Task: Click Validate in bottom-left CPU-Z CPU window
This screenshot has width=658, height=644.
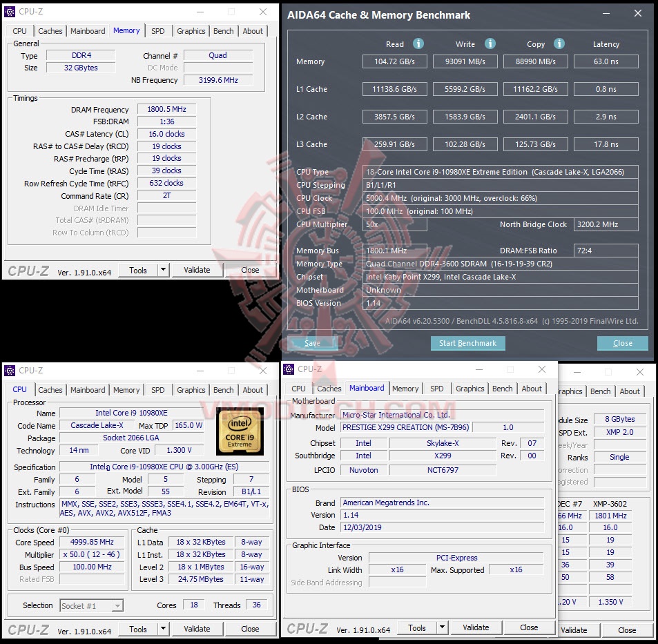Action: [x=197, y=629]
